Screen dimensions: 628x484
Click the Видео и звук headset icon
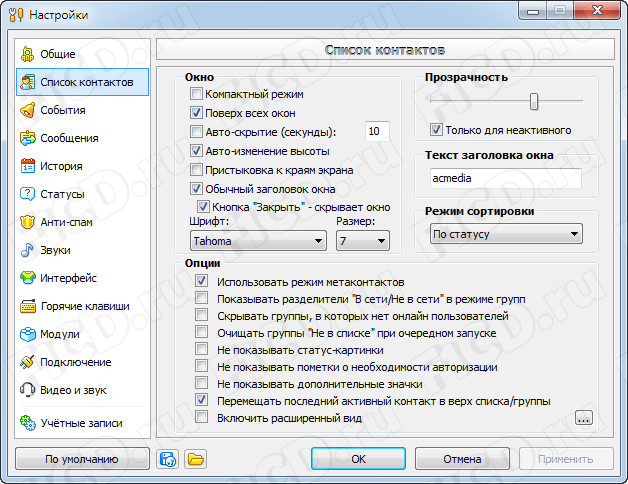click(x=27, y=390)
